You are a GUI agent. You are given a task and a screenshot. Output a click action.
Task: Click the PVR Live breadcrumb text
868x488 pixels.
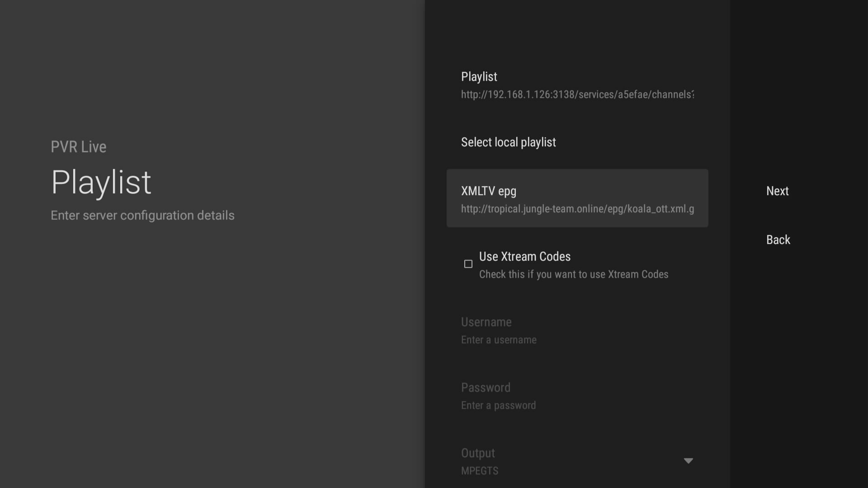click(78, 147)
